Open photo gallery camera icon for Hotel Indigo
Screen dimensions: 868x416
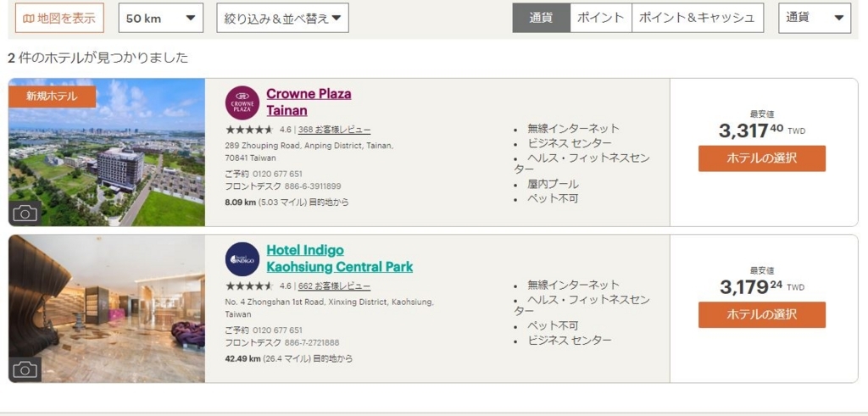[25, 369]
